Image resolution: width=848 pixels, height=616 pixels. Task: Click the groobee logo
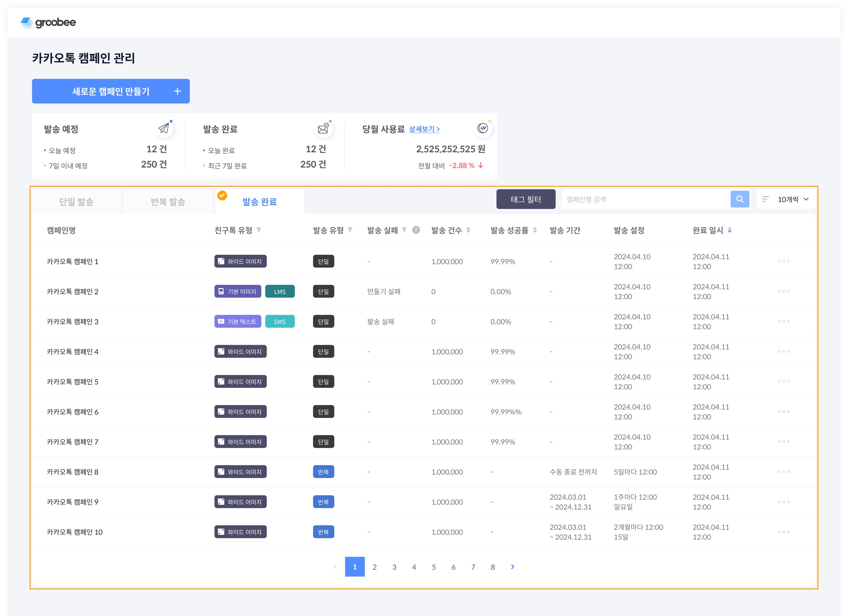(48, 22)
